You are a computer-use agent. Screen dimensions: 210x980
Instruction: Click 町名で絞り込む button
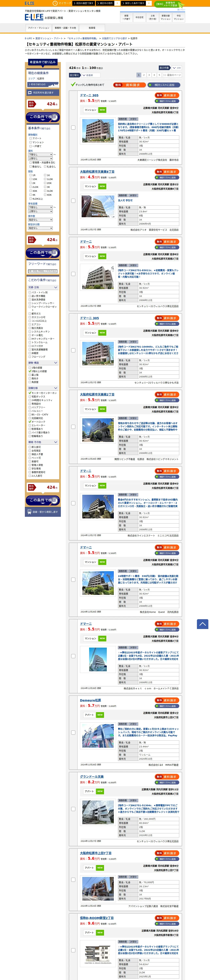point(43,84)
